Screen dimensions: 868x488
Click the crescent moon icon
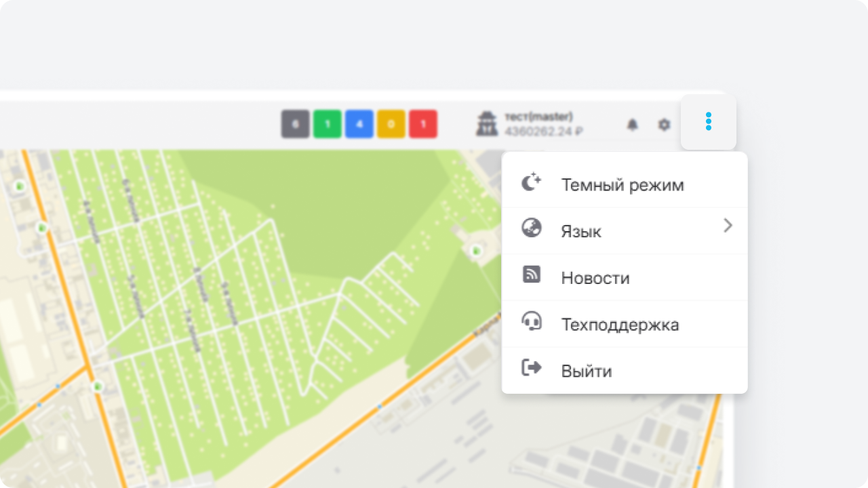[531, 182]
